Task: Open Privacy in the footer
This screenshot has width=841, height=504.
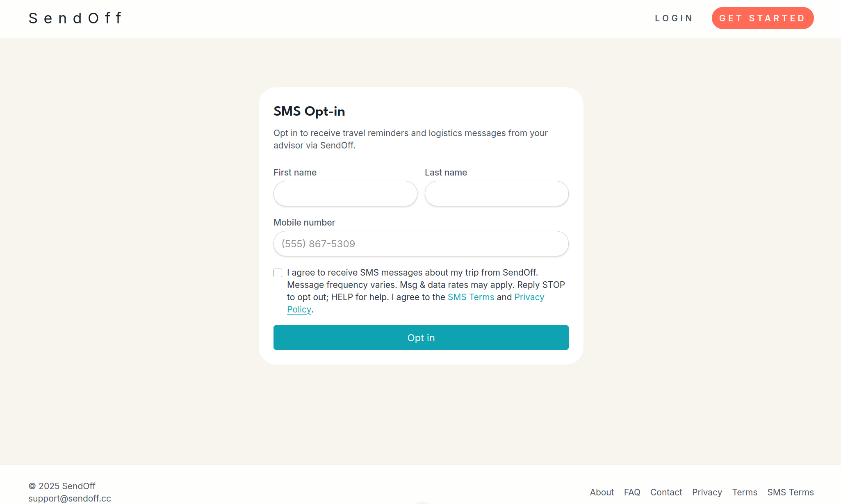Action: coord(707,492)
